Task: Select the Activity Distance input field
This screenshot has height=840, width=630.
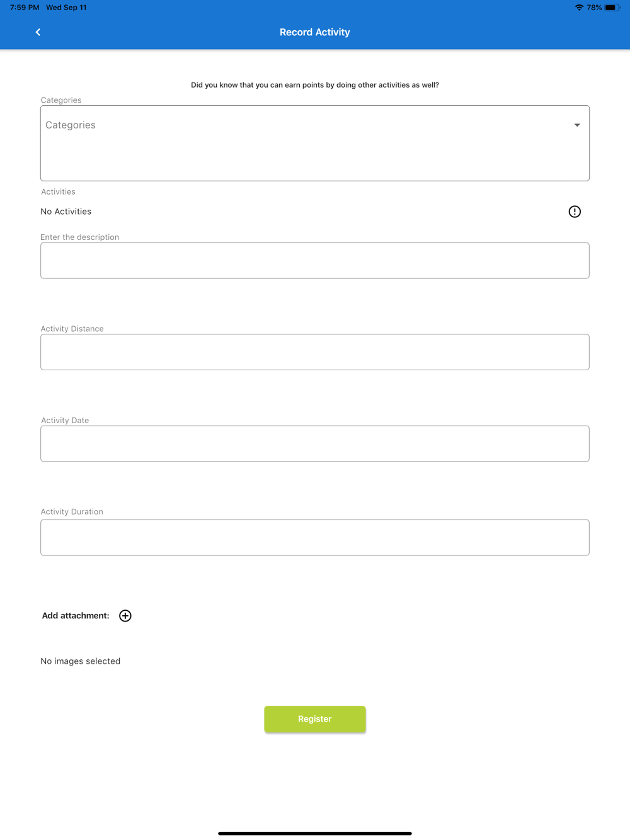Action: 315,352
